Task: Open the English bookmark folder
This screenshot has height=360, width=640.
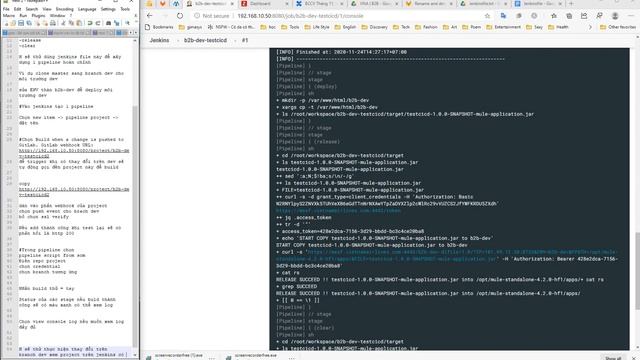Action: click(x=345, y=27)
